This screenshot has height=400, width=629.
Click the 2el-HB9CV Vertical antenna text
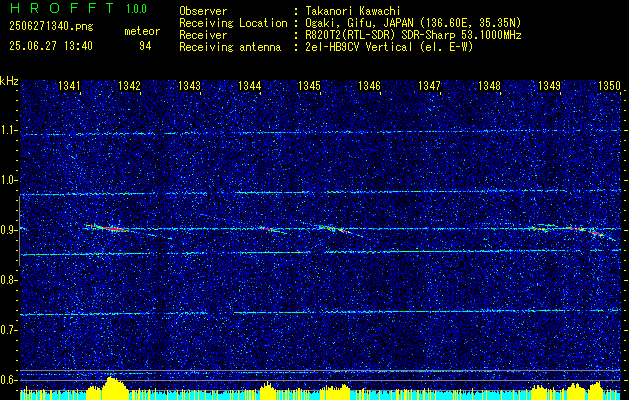(x=389, y=47)
